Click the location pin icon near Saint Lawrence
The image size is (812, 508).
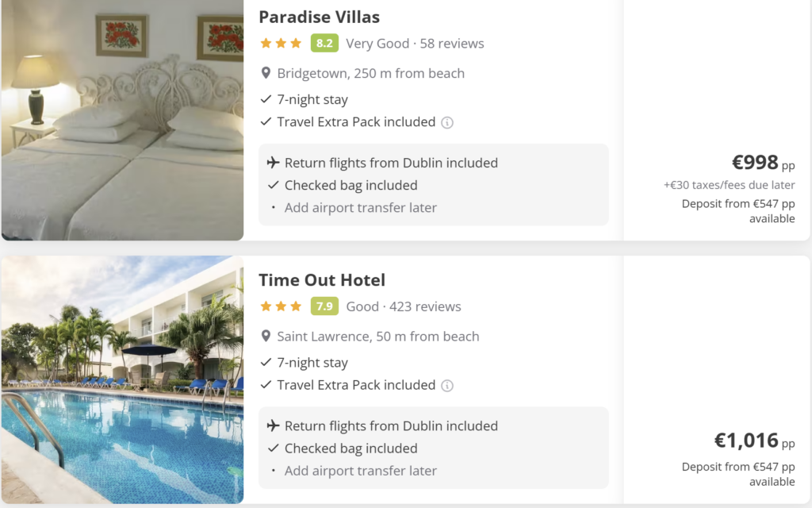266,337
